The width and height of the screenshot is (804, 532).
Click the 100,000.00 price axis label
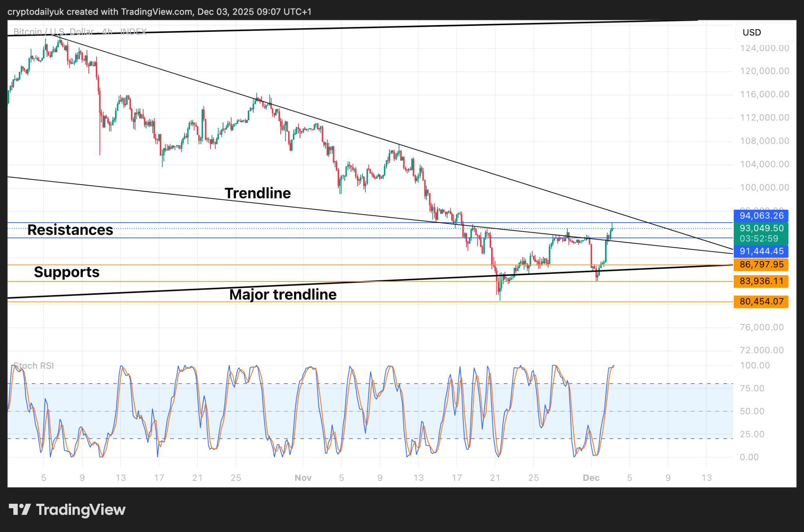(x=764, y=187)
